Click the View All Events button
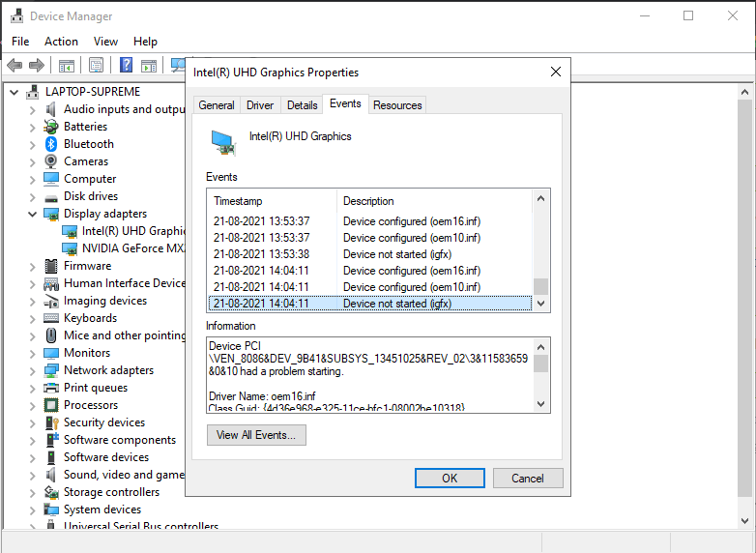 [256, 435]
